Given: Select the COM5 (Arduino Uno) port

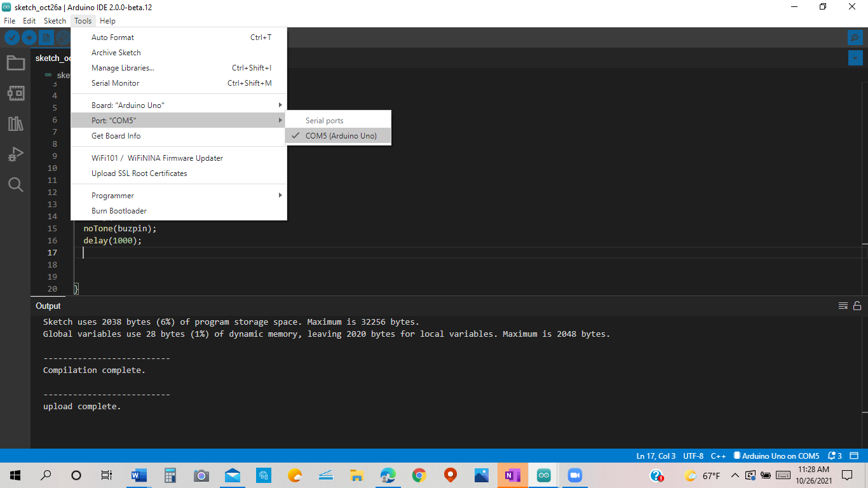Looking at the screenshot, I should point(337,135).
